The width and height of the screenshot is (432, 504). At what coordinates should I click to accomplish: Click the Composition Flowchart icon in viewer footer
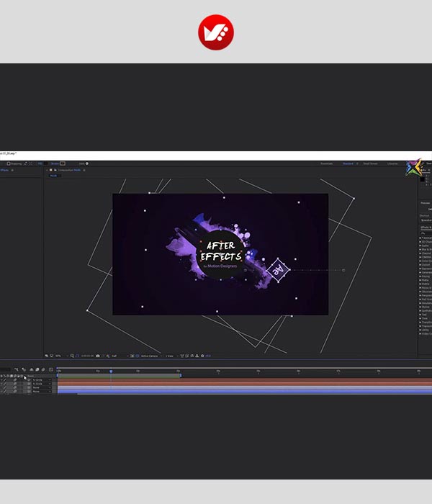coord(197,356)
